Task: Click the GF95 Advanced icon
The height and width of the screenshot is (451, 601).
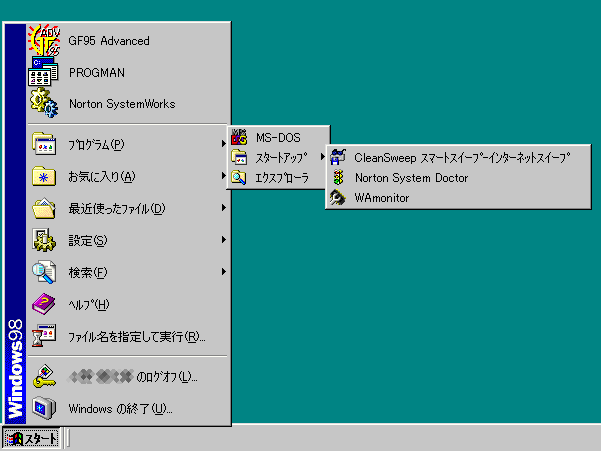Action: [x=44, y=40]
